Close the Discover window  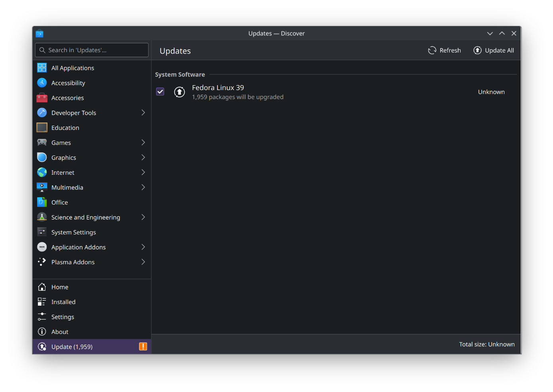pos(514,33)
